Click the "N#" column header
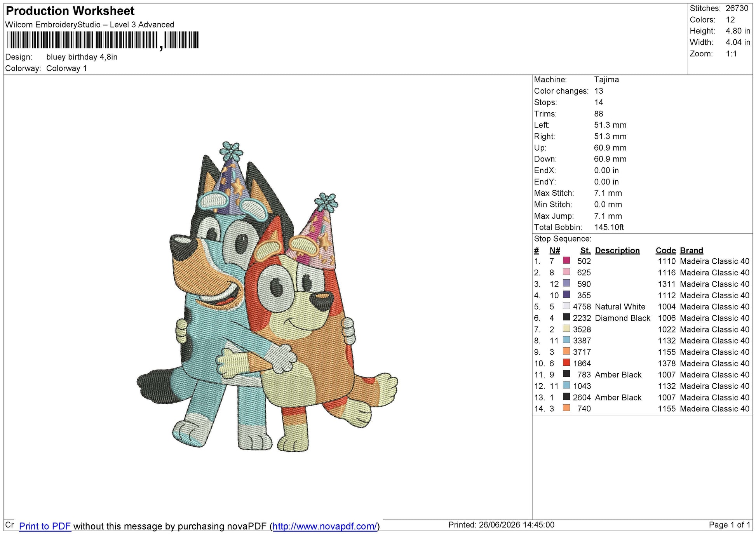Screen dimensions: 756x534 coord(555,250)
